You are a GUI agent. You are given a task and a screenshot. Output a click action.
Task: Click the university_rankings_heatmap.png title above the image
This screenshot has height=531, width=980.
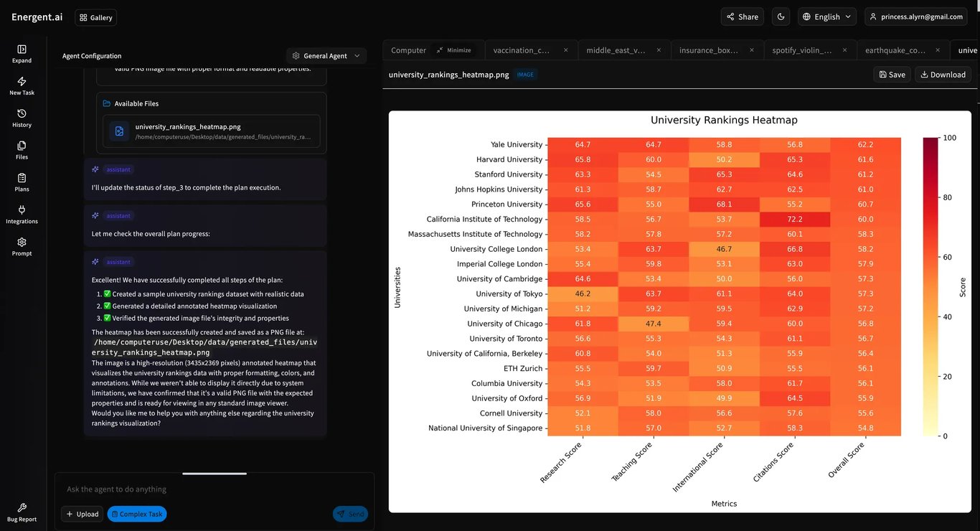pos(449,75)
